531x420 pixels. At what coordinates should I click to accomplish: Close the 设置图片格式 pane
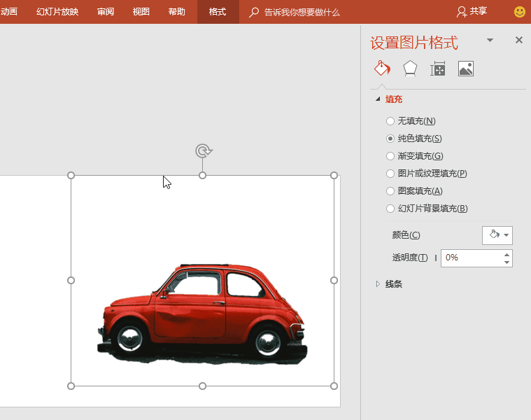point(519,41)
